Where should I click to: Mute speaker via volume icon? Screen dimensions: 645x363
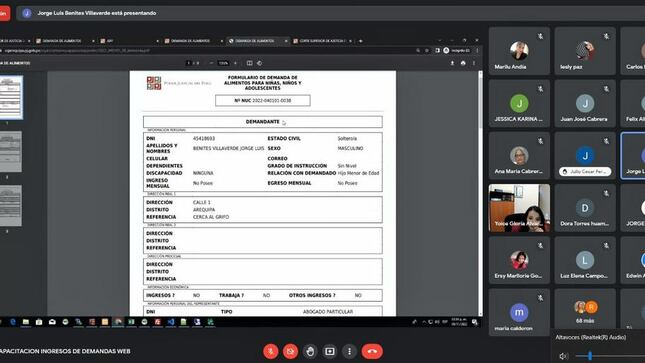click(x=564, y=356)
